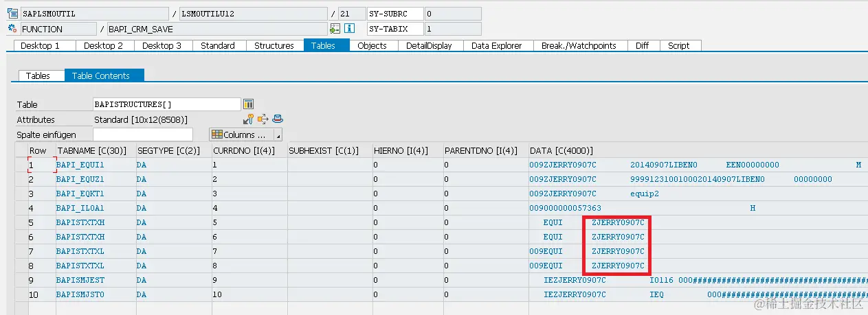This screenshot has height=315, width=868.
Task: Click the SY-TABIX value 1
Action: 453,29
